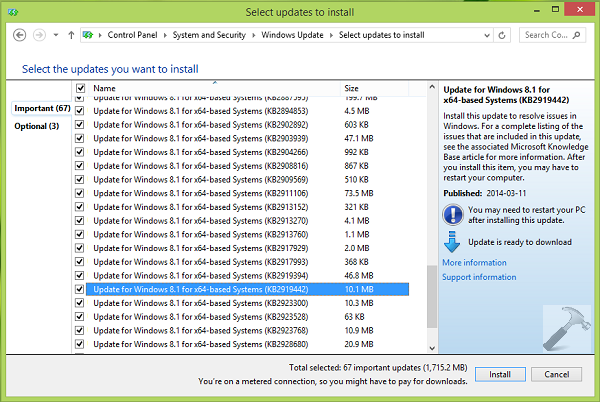Select update row KB2913270
Image resolution: width=600 pixels, height=402 pixels.
tap(247, 221)
